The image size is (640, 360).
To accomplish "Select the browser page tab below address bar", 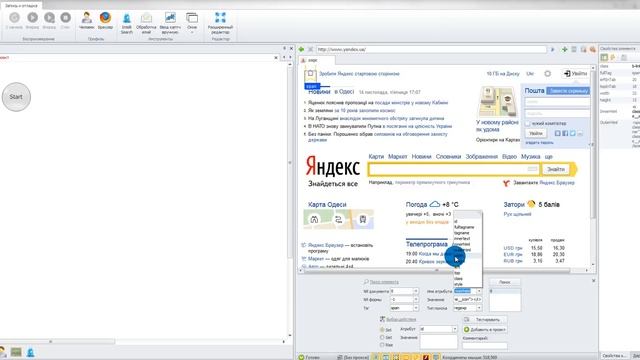I will click(317, 60).
